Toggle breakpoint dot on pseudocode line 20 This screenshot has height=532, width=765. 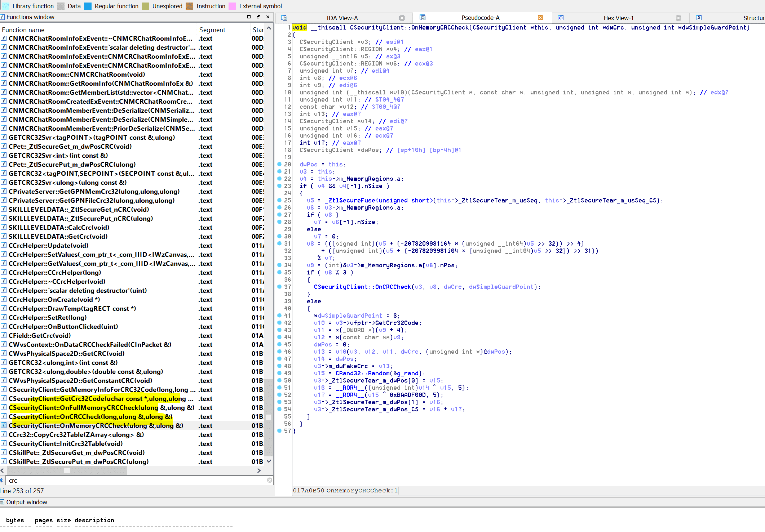279,164
